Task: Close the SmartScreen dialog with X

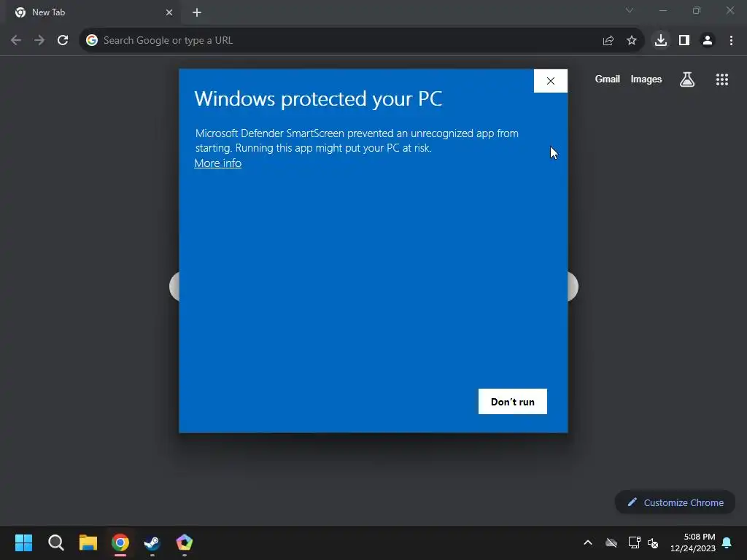Action: pos(551,81)
